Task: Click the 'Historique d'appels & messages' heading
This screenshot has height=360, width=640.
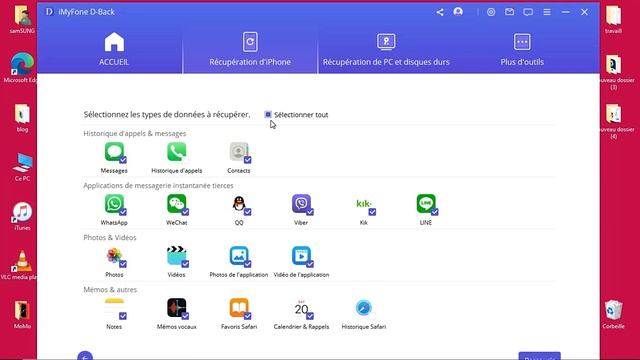Action: (x=135, y=133)
